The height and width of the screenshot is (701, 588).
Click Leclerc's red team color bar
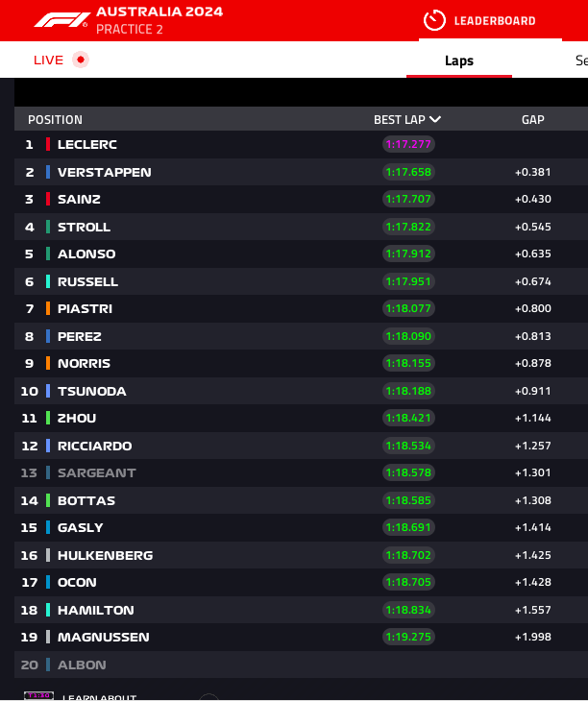48,144
